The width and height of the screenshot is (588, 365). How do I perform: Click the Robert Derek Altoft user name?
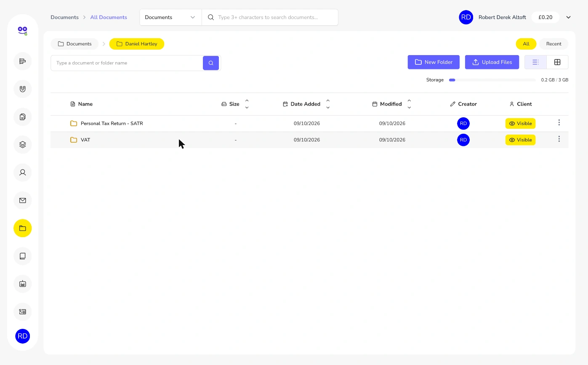(x=502, y=17)
